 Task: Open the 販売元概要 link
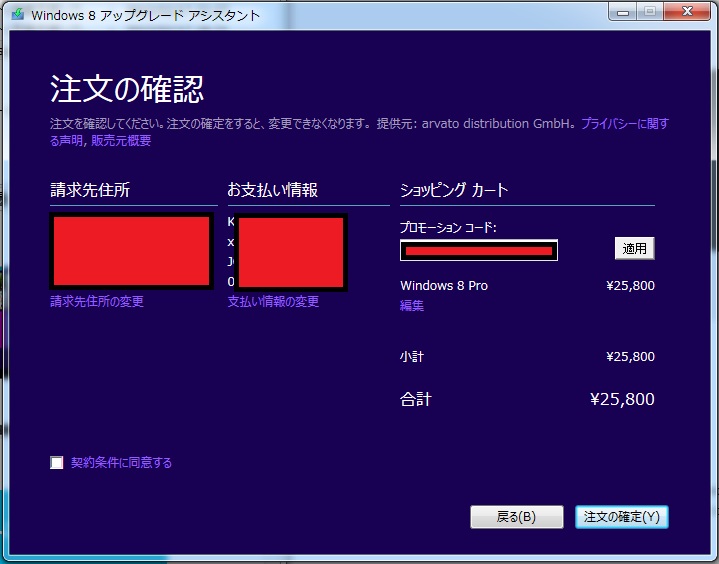click(x=121, y=140)
